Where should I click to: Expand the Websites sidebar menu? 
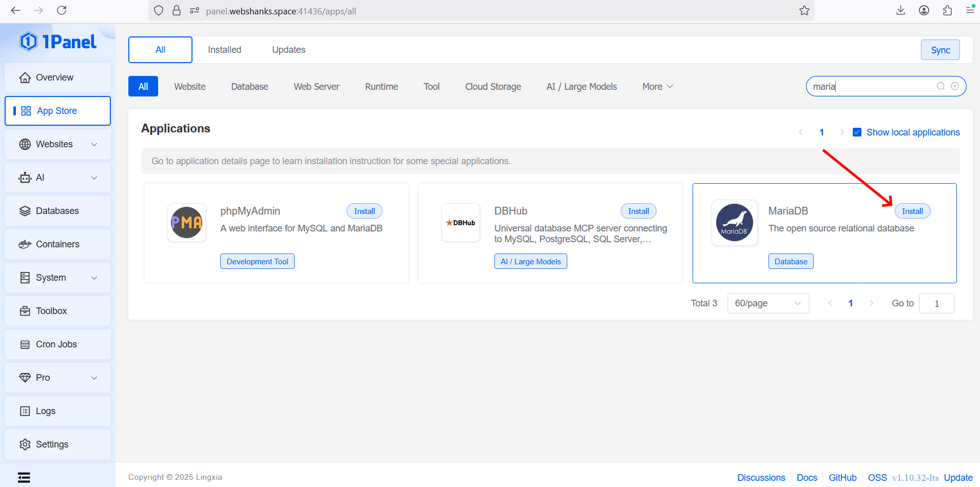coord(94,144)
